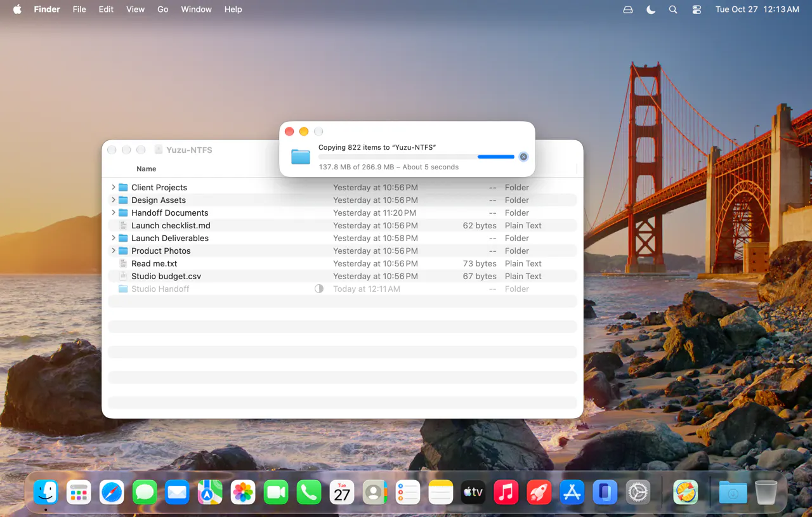The width and height of the screenshot is (812, 517).
Task: Click the copy-in-progress indicator for Studio Handoff
Action: 319,289
